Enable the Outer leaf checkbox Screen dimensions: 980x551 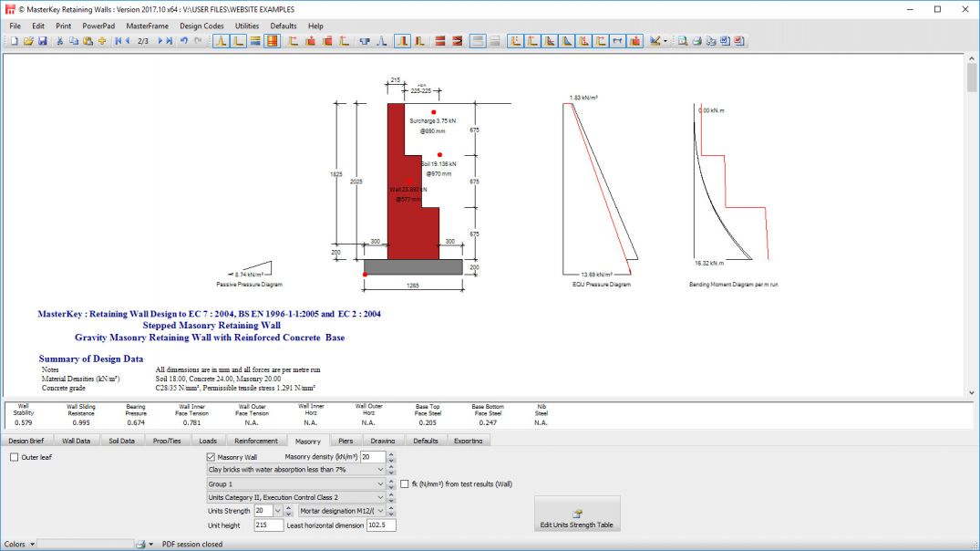coord(14,457)
